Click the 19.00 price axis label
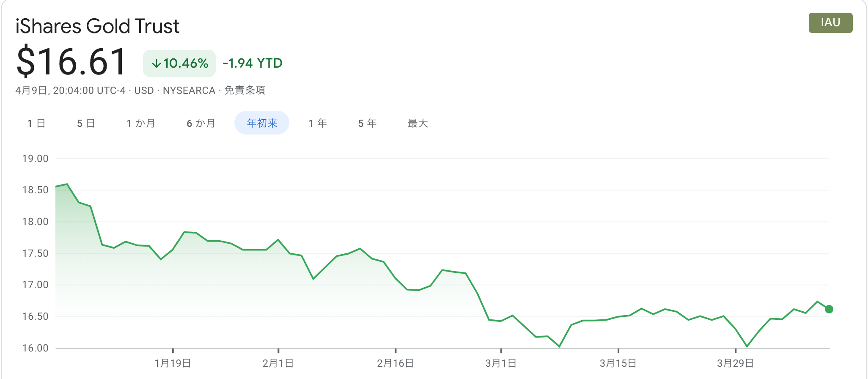The height and width of the screenshot is (379, 868). click(35, 159)
